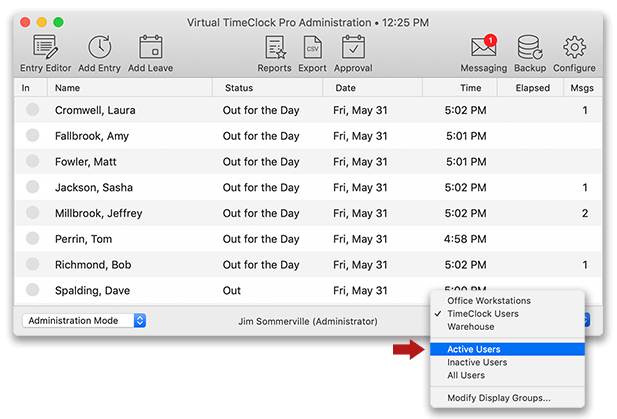The height and width of the screenshot is (419, 617).
Task: Sort by the Msgs column header
Action: 582,88
